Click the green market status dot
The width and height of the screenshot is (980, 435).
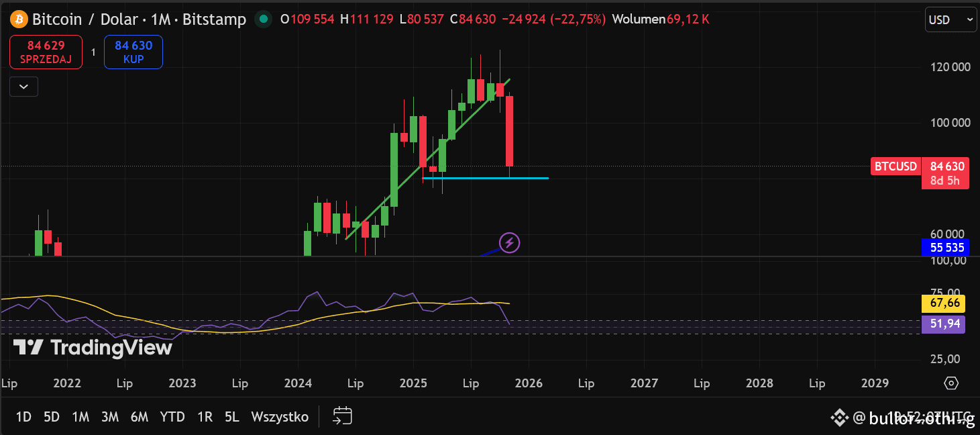pos(264,19)
